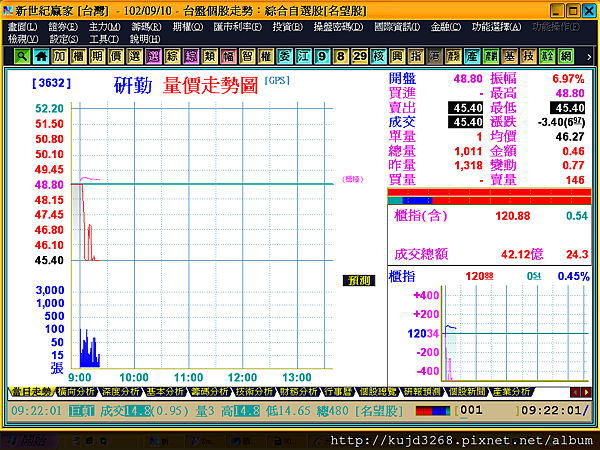This screenshot has height=450, width=600.
Task: Click the cyan 產 toolbar icon
Action: point(472,57)
